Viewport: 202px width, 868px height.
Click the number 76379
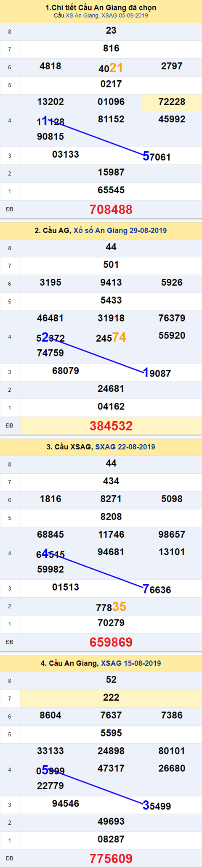[x=172, y=318]
